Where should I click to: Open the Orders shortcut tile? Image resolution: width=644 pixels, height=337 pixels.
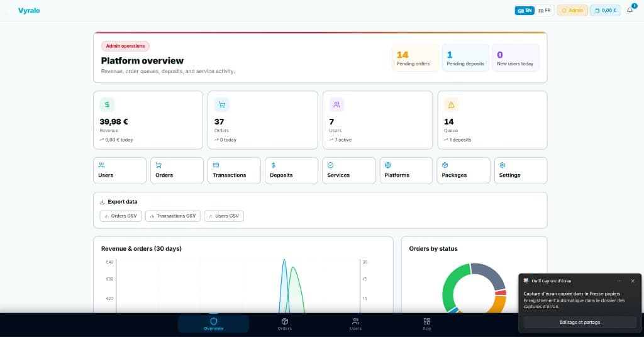click(x=177, y=170)
